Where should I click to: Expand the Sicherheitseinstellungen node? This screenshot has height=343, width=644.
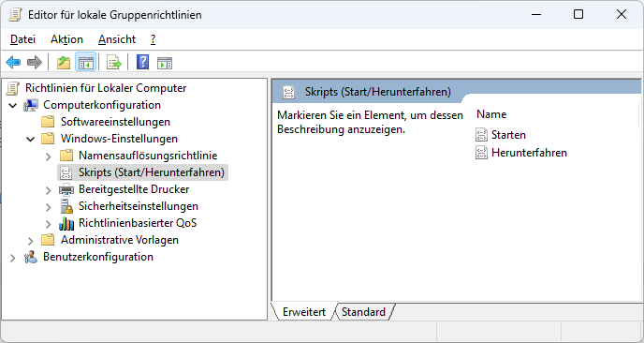click(48, 207)
